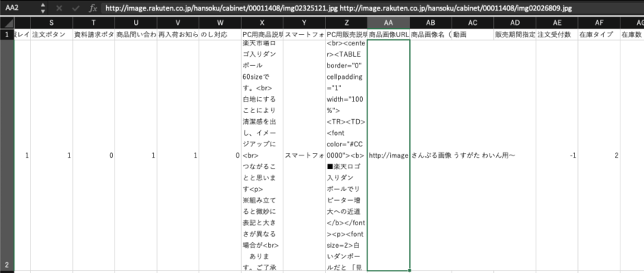The width and height of the screenshot is (644, 273).
Task: Open the insert function fx icon
Action: click(93, 8)
